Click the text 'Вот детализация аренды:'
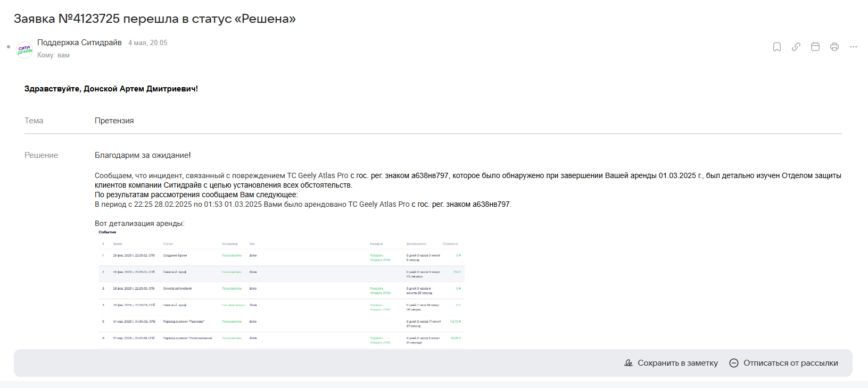This screenshot has height=388, width=868. coord(139,223)
